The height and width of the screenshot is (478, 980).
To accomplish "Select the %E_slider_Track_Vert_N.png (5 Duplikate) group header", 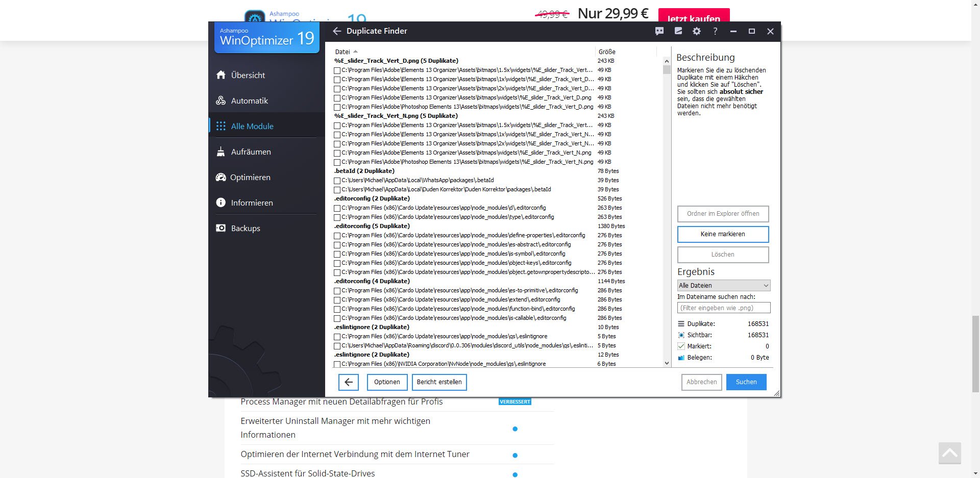I will pyautogui.click(x=396, y=116).
